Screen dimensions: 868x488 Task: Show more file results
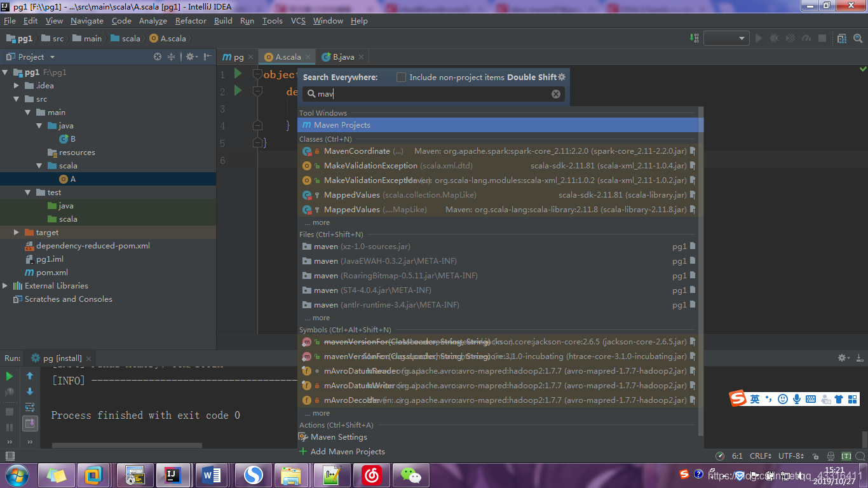coord(317,318)
